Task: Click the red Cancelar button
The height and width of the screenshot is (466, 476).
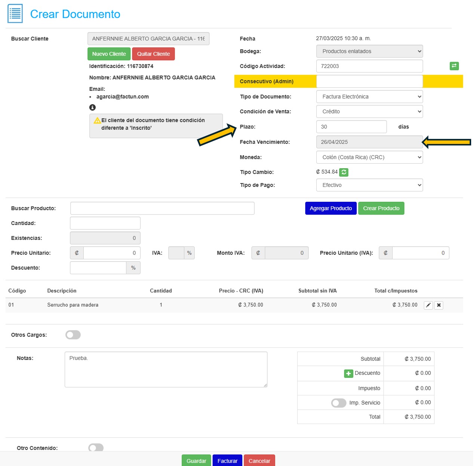Action: point(259,460)
